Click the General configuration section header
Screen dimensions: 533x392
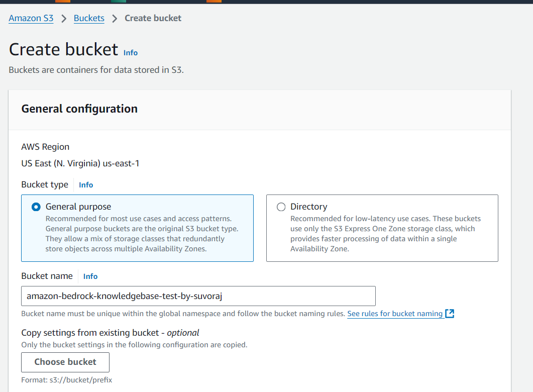(x=79, y=109)
